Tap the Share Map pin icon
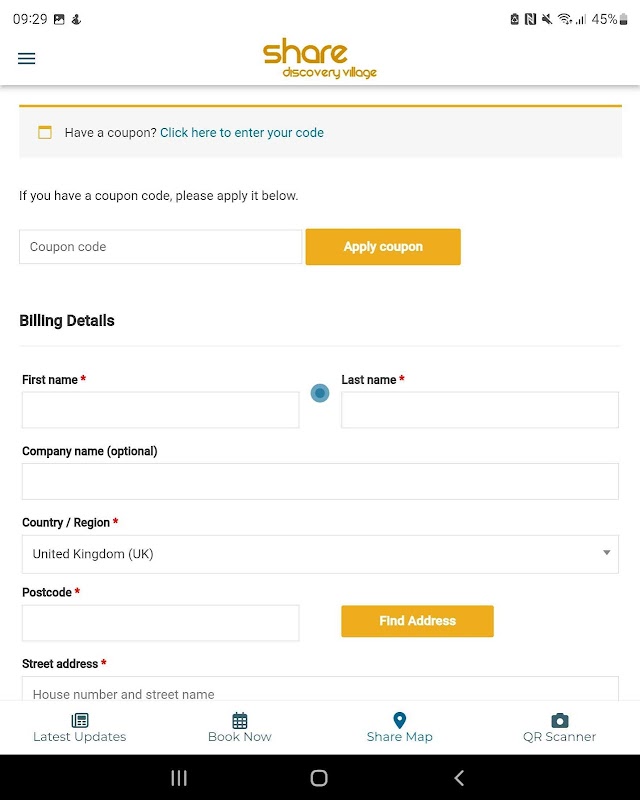 click(399, 720)
